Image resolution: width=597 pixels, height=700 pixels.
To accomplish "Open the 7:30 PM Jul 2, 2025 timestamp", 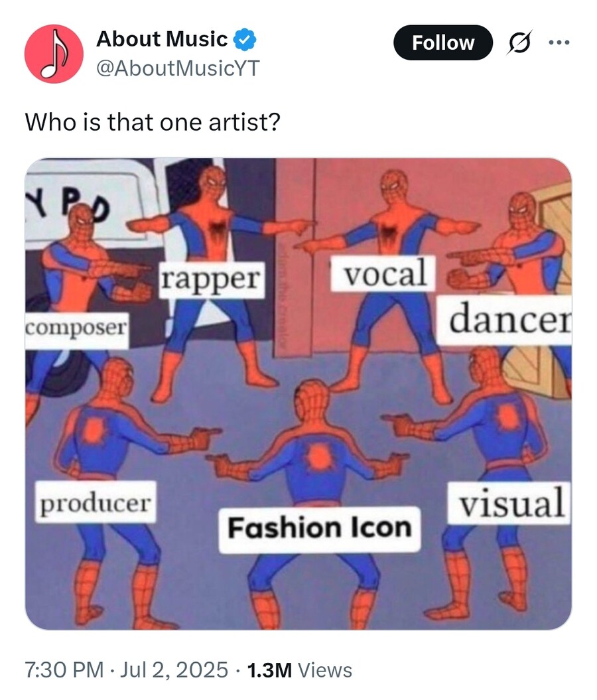I will tap(127, 669).
